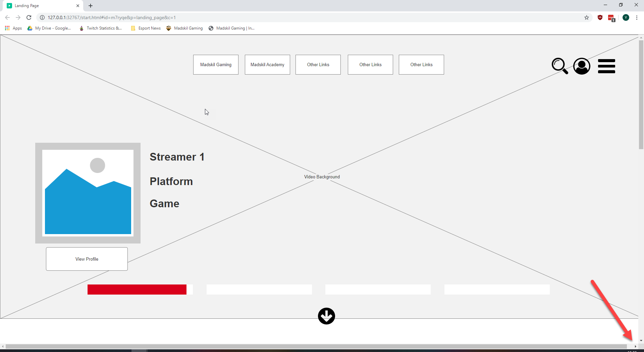Click the scroll-down arrow icon

pos(326,316)
